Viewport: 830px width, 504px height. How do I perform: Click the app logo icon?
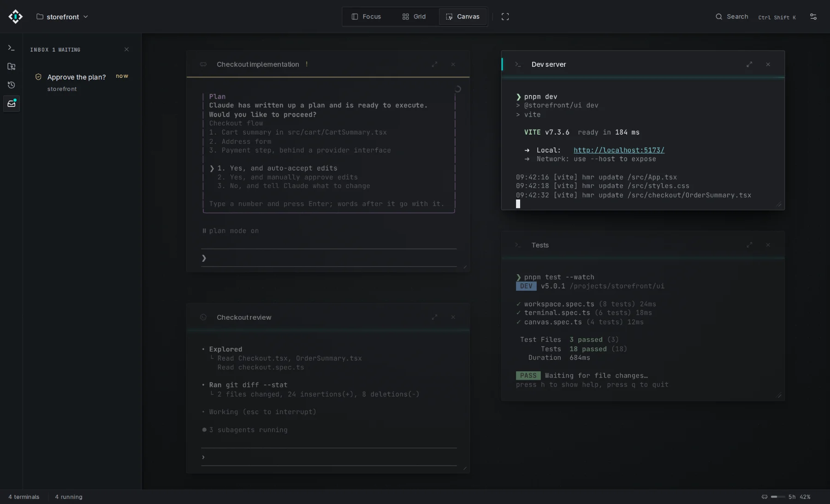click(x=15, y=17)
